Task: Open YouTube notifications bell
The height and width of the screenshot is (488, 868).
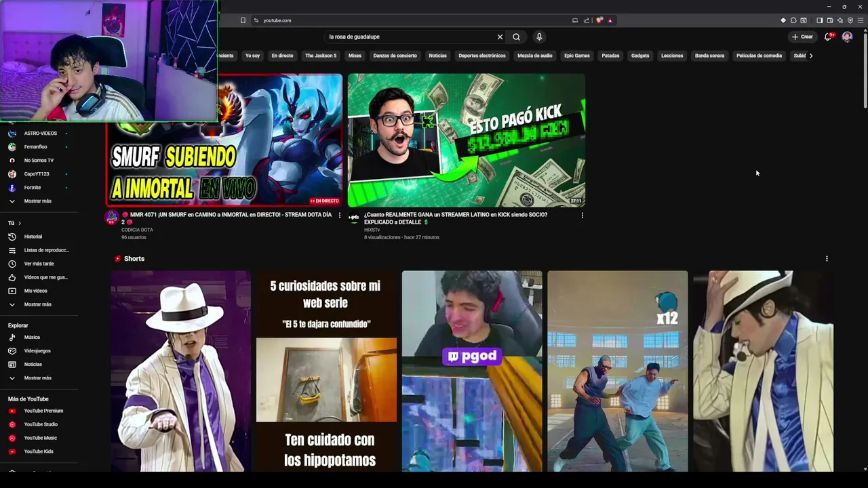Action: pyautogui.click(x=827, y=37)
